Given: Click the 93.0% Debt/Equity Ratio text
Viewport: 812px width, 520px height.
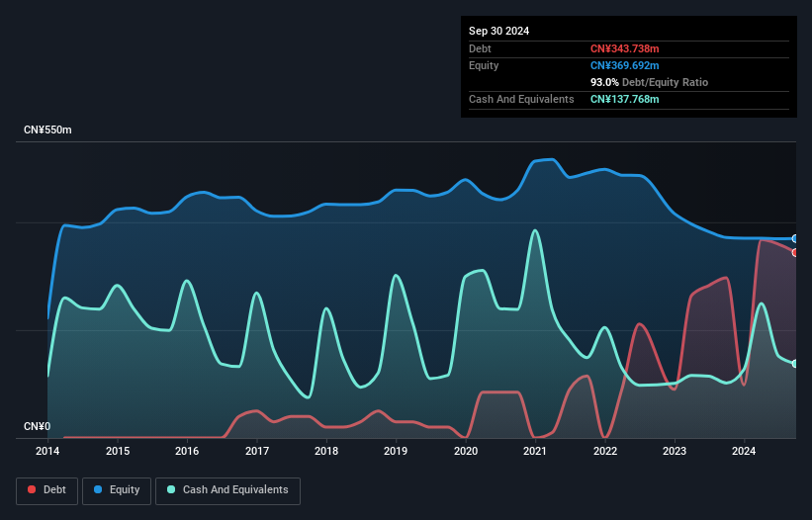Looking at the screenshot, I should pos(649,82).
